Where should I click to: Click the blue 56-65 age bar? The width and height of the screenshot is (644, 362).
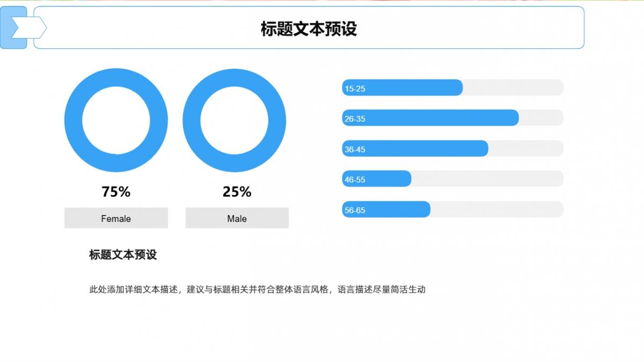(x=386, y=210)
